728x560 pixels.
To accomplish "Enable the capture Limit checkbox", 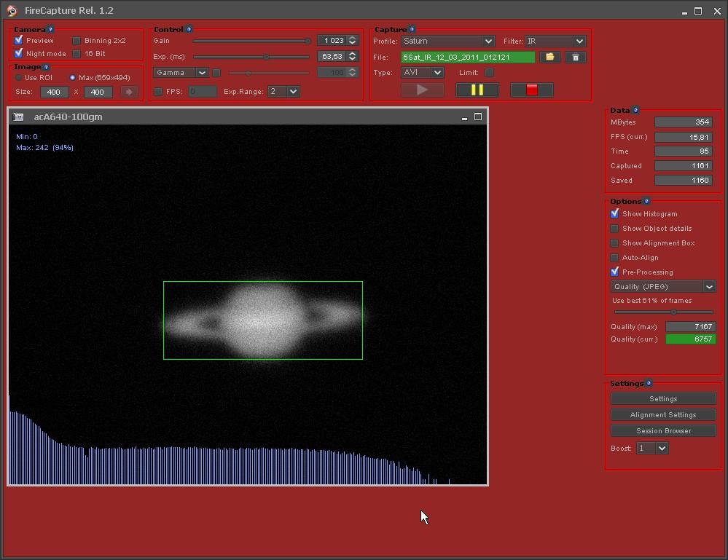I will click(489, 73).
